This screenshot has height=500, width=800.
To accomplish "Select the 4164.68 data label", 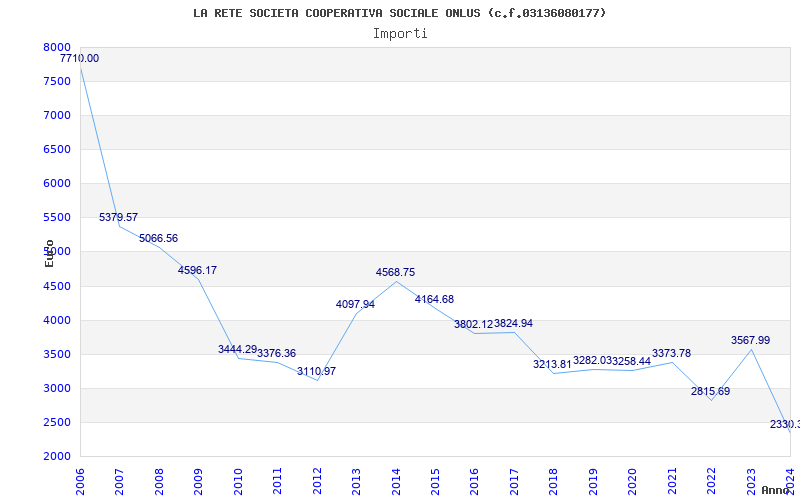I will (434, 299).
